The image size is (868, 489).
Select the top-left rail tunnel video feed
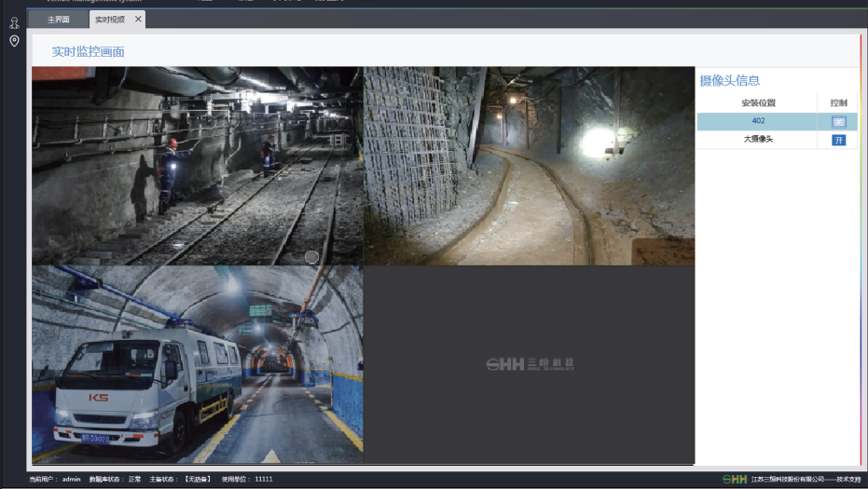[197, 165]
